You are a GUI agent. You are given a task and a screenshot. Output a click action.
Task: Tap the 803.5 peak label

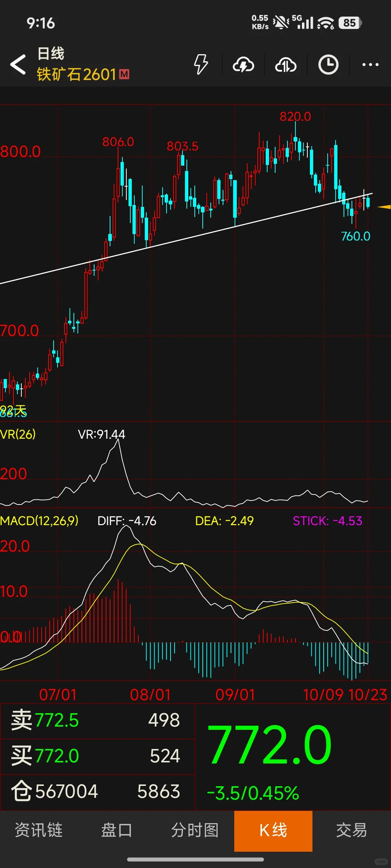click(x=182, y=146)
